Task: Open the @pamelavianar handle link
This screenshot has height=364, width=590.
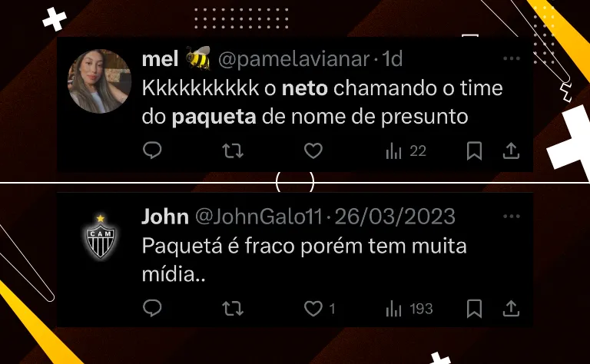Action: (294, 59)
